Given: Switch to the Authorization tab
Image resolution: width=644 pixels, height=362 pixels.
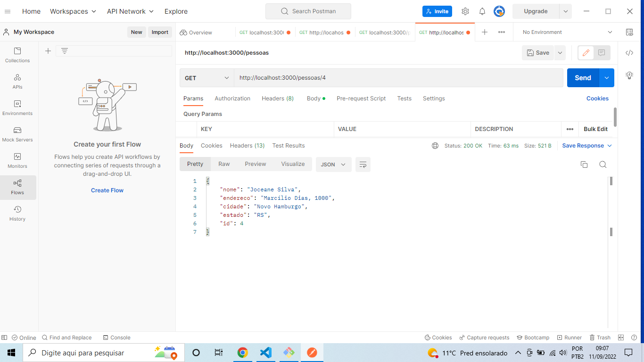Looking at the screenshot, I should coord(232,99).
